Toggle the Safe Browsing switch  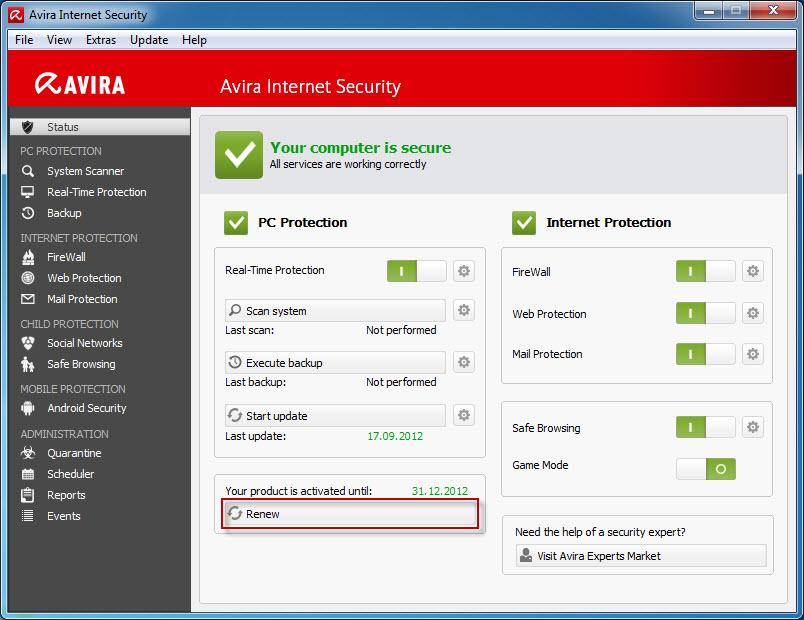[x=706, y=427]
